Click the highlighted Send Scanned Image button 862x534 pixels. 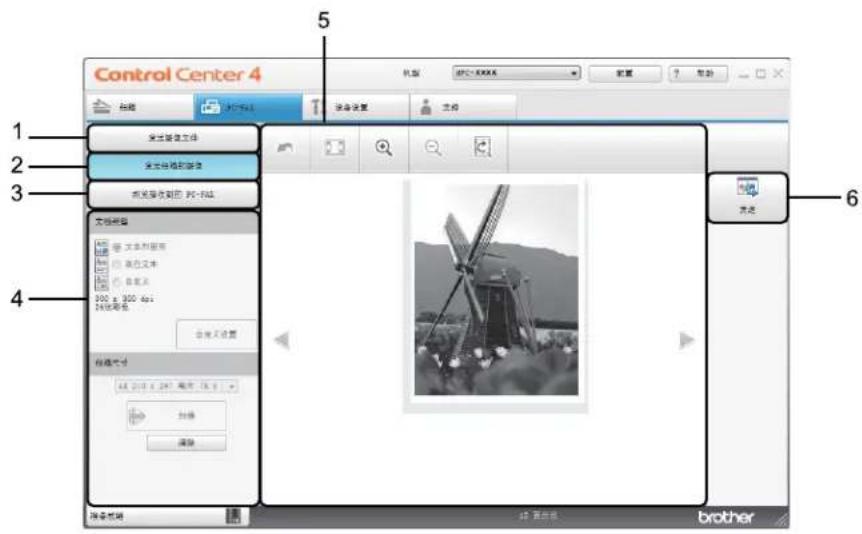(x=173, y=166)
